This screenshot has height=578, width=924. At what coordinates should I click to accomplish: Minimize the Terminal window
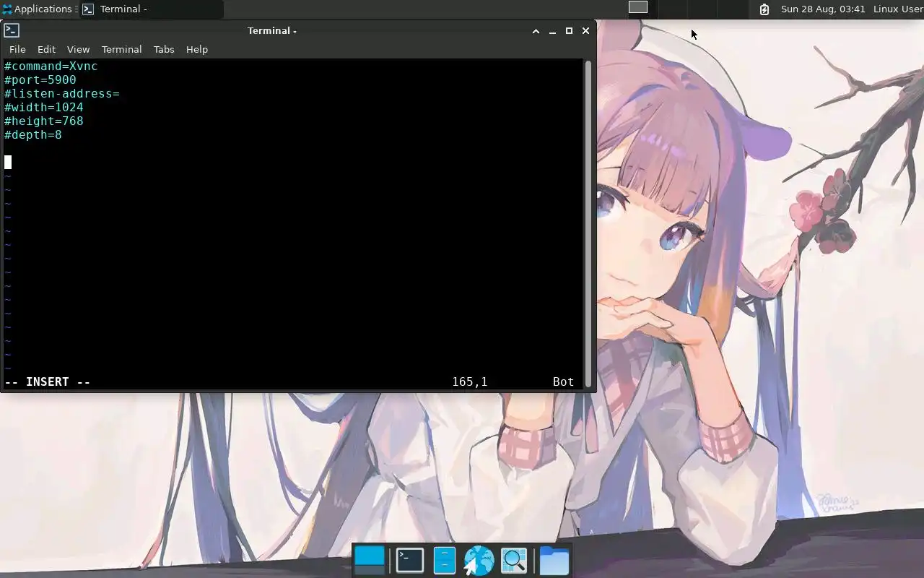tap(552, 31)
